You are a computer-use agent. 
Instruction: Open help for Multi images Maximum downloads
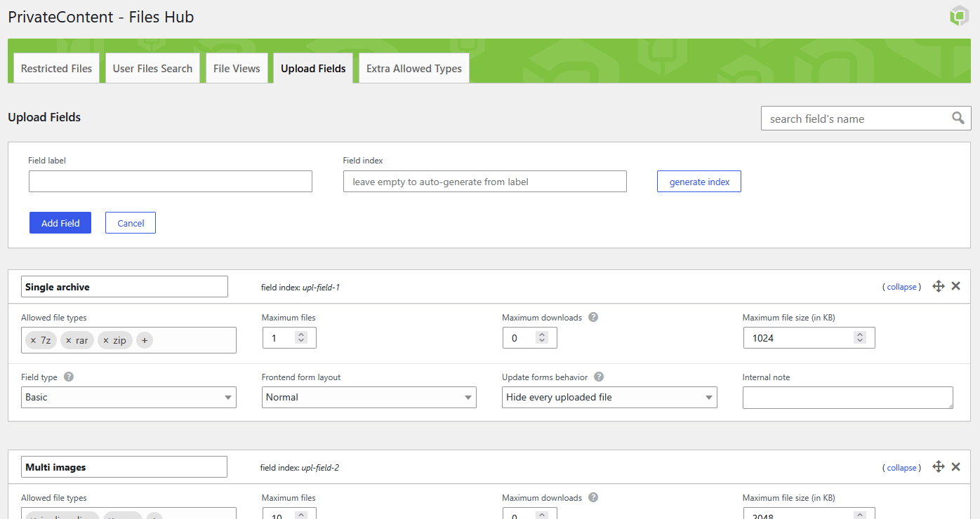(x=593, y=497)
